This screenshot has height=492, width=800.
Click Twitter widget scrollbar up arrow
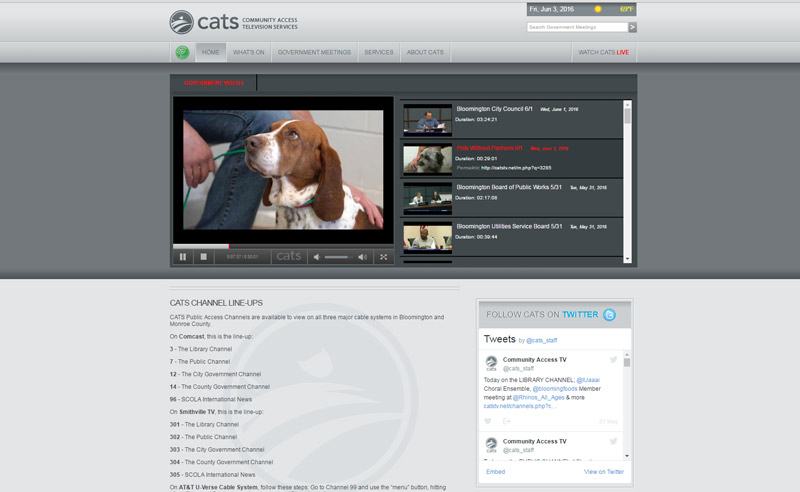tap(627, 354)
